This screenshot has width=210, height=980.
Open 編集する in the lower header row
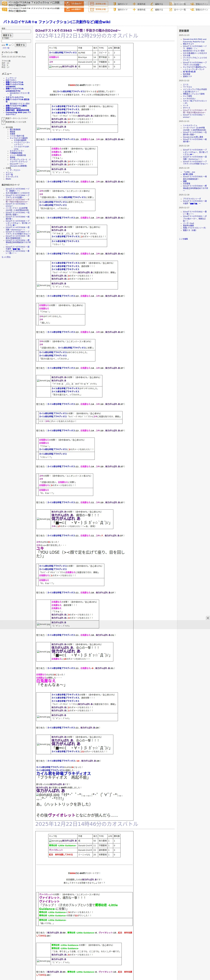tap(159, 9)
